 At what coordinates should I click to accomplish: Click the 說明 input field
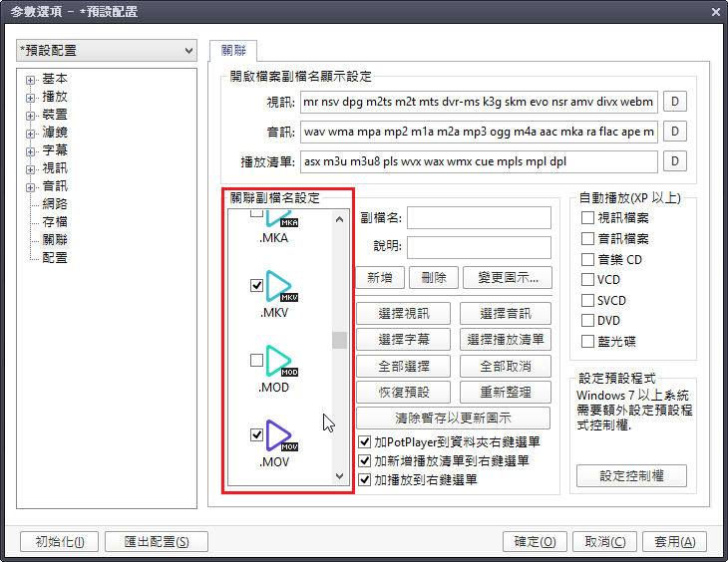tap(479, 247)
